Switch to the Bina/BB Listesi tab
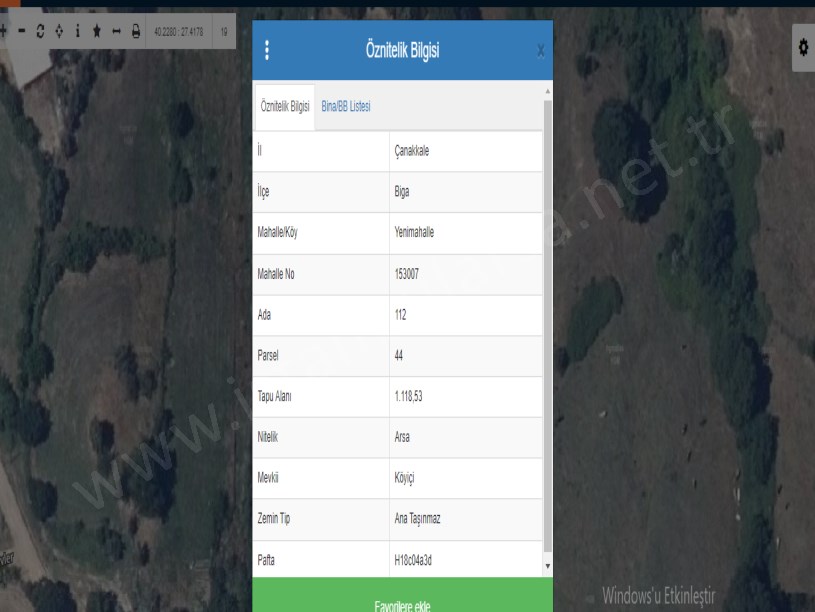 346,106
